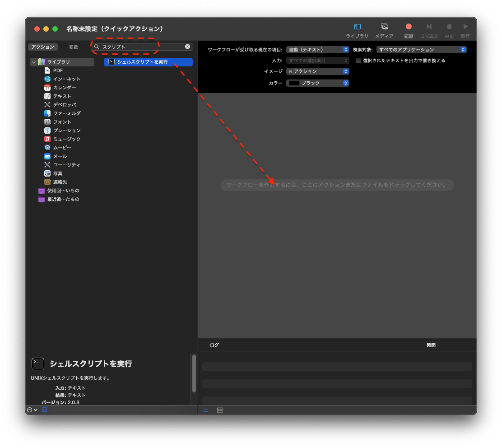
Task: Enable 選択されたテキストを出力で置き換える checkbox
Action: [x=358, y=61]
